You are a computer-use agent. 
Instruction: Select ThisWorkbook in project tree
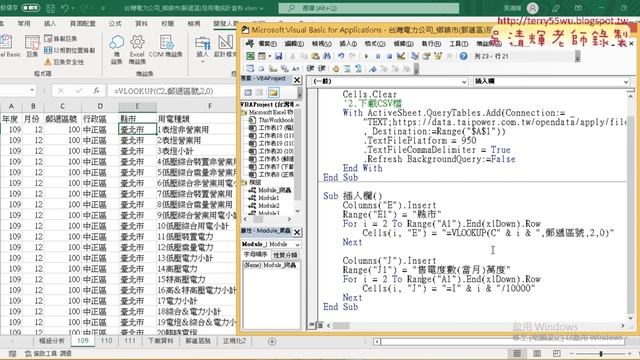pyautogui.click(x=276, y=120)
